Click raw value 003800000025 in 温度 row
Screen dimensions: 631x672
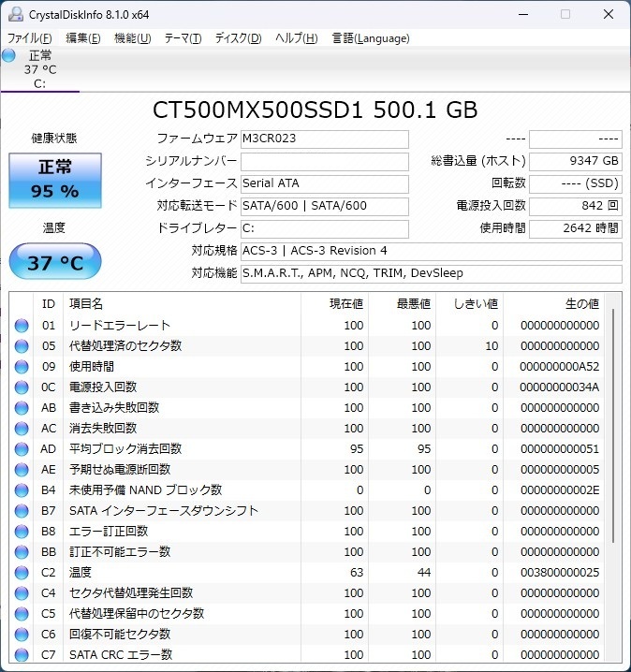560,573
